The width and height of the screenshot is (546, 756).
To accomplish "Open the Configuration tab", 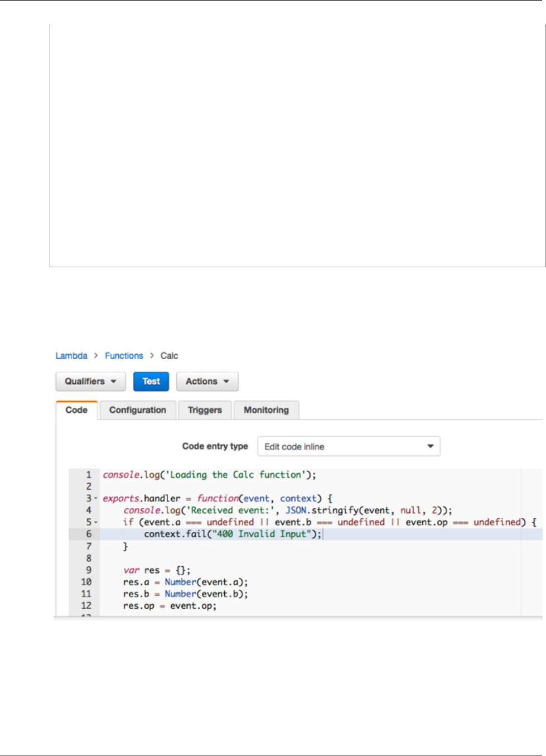I will (x=138, y=410).
